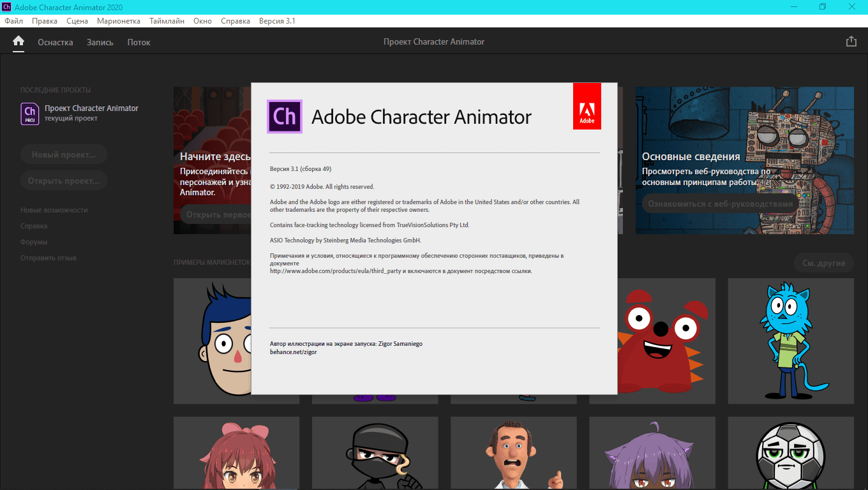This screenshot has height=490, width=868.
Task: Open the Новые возможности link
Action: tap(54, 210)
